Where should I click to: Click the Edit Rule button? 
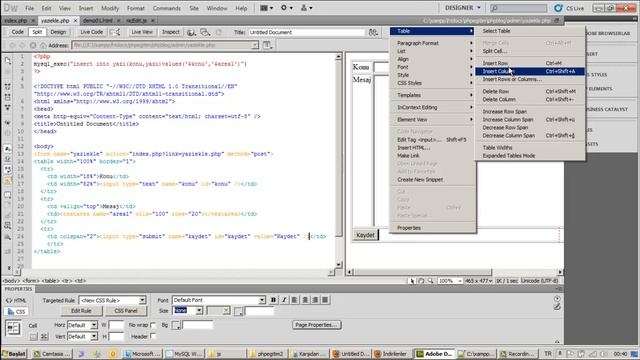coord(81,311)
